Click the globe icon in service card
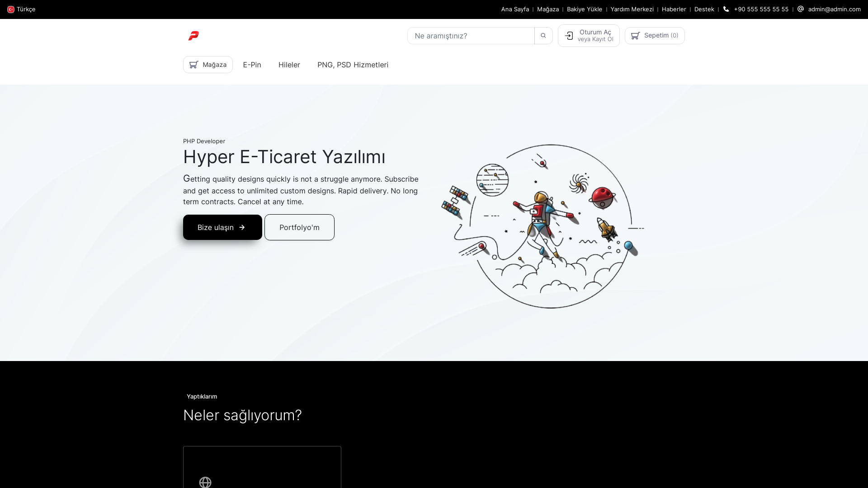Viewport: 868px width, 488px height. click(205, 482)
